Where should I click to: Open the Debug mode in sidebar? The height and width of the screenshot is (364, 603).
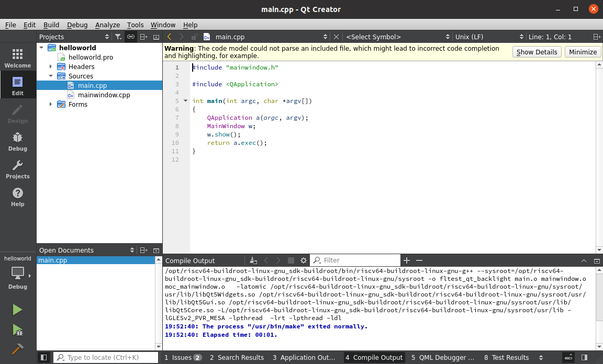[x=18, y=141]
